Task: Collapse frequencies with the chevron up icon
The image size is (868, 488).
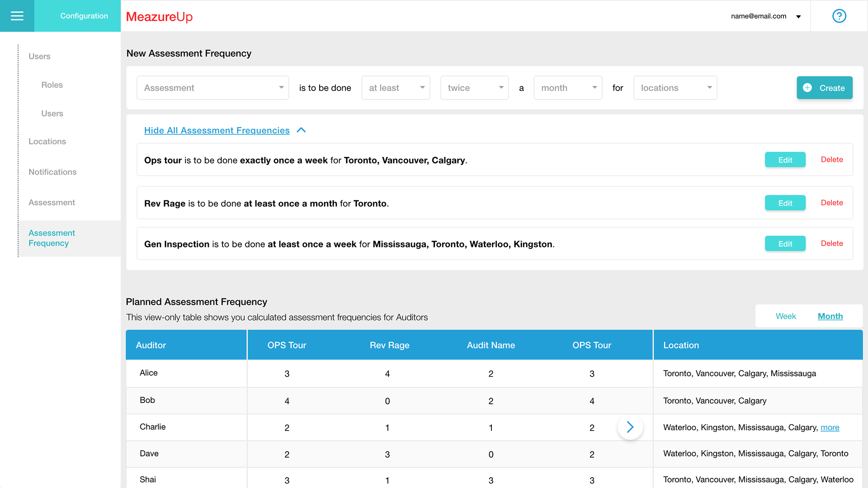Action: 301,130
